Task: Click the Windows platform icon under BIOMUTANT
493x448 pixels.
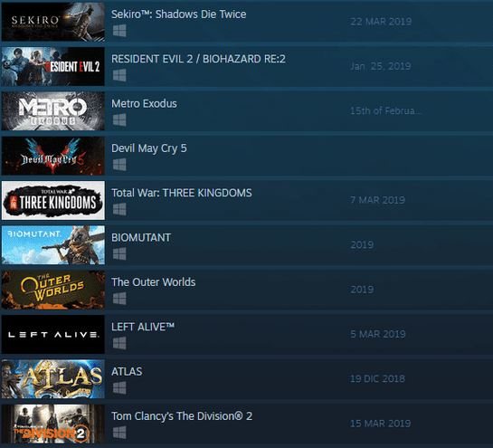Action: (119, 254)
